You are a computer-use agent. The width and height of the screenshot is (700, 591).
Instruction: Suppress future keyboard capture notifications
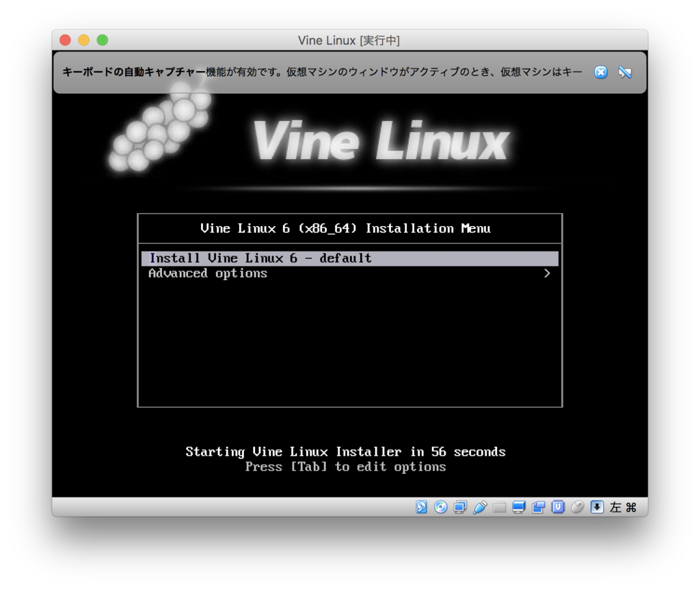[x=625, y=72]
